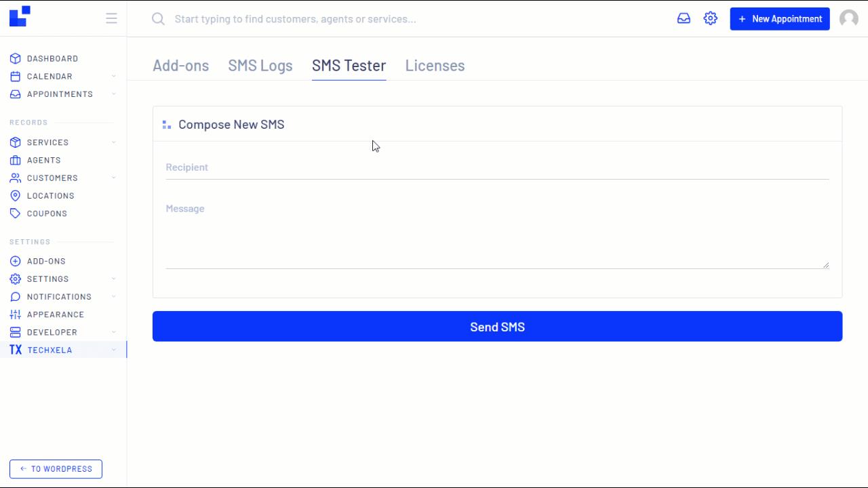This screenshot has width=868, height=488.
Task: Expand the Calendar submenu chevron
Action: pos(113,76)
